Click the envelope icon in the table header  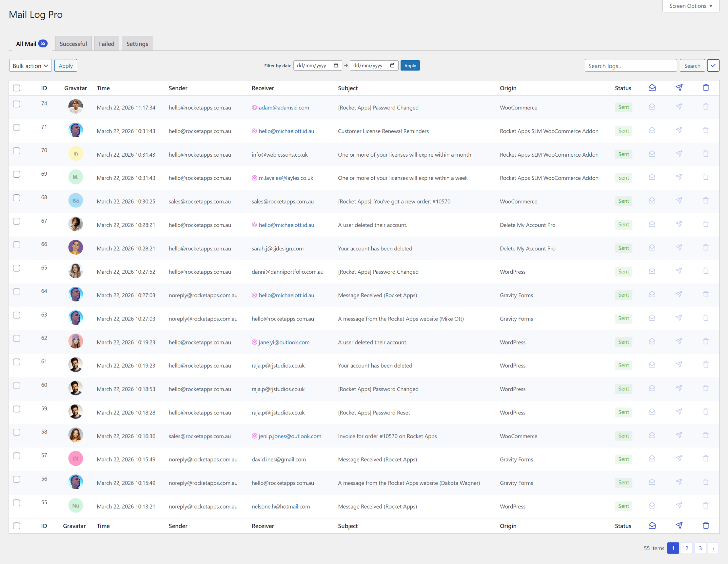click(x=652, y=88)
